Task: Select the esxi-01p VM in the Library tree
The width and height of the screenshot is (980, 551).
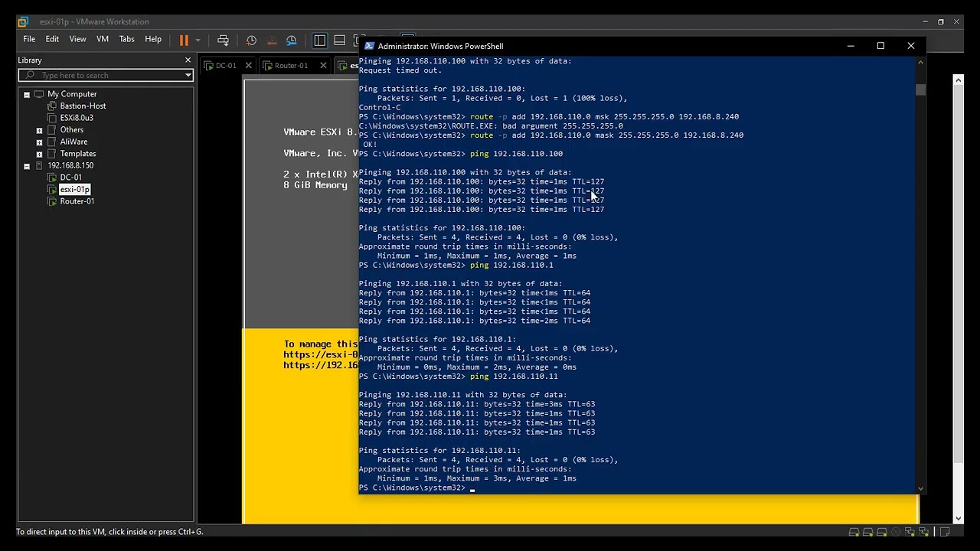Action: point(74,189)
